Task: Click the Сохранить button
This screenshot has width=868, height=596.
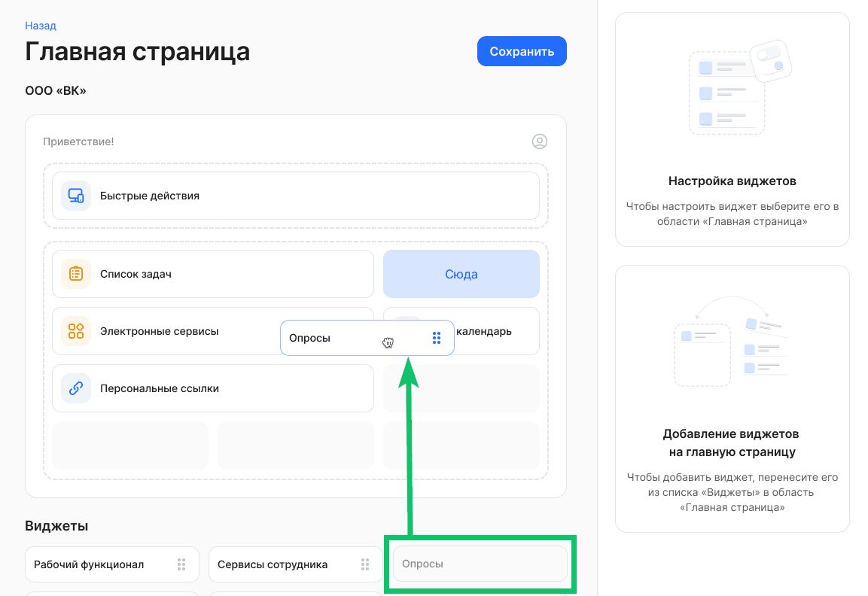Action: coord(522,51)
